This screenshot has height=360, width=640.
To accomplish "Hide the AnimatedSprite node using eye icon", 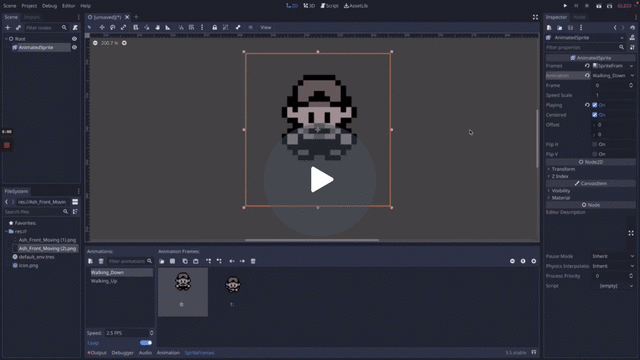I will [x=74, y=47].
